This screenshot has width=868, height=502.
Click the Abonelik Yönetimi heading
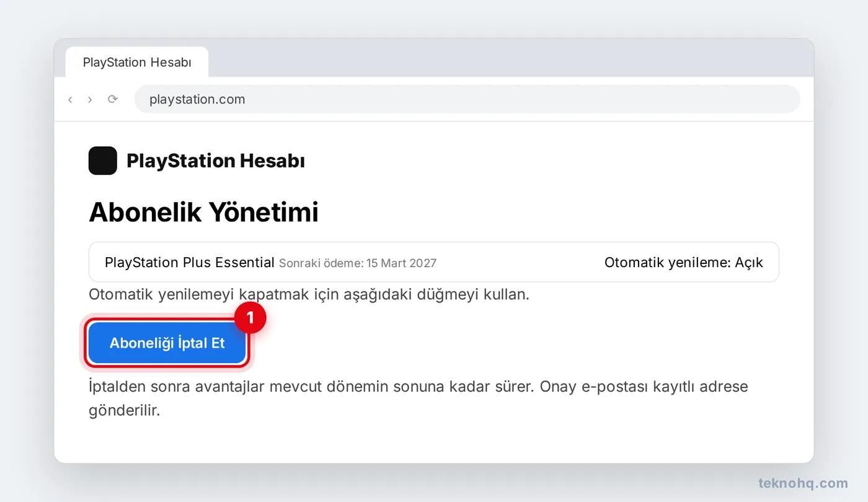pos(204,212)
